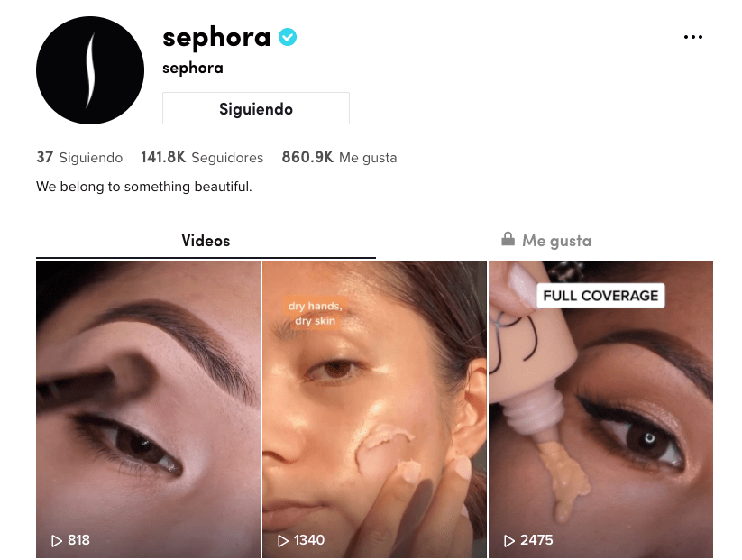
Task: Click the play icon next to 818
Action: 56,540
